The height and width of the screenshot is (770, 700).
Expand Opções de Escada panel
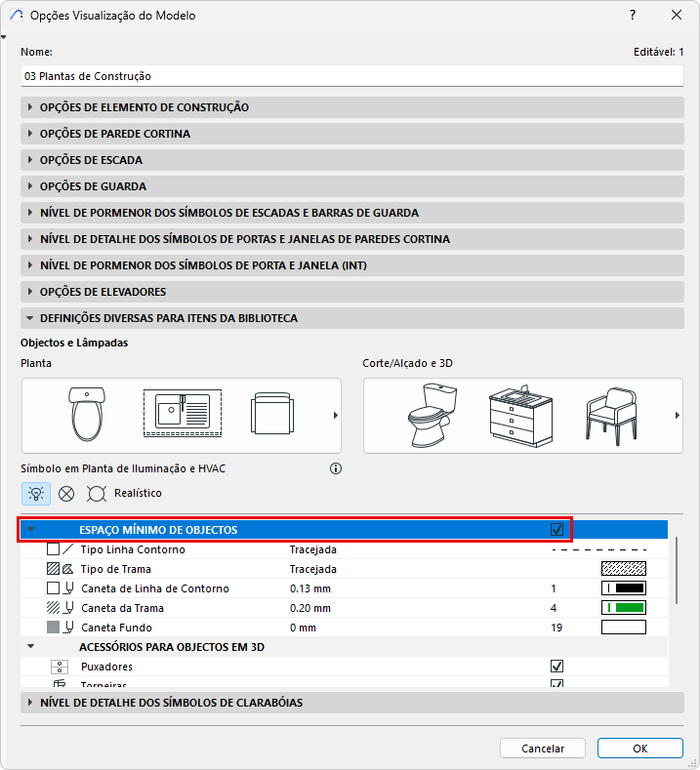[352, 160]
